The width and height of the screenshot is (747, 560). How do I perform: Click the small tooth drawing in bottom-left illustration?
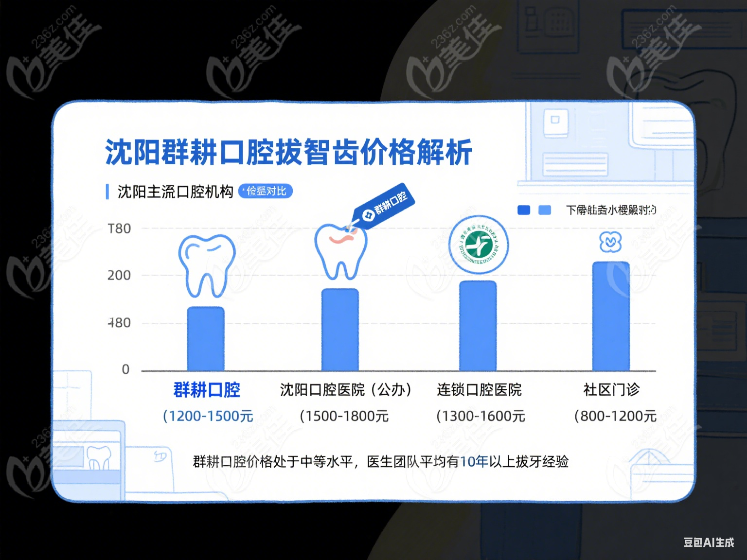coord(99,458)
